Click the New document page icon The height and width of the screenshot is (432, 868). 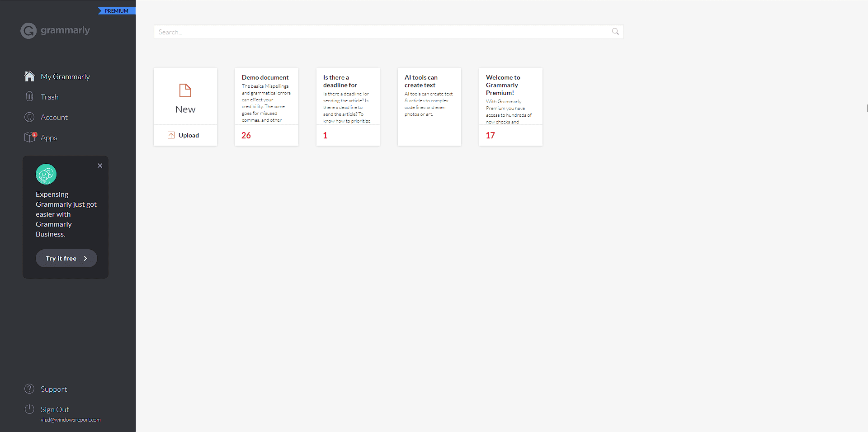coord(185,90)
